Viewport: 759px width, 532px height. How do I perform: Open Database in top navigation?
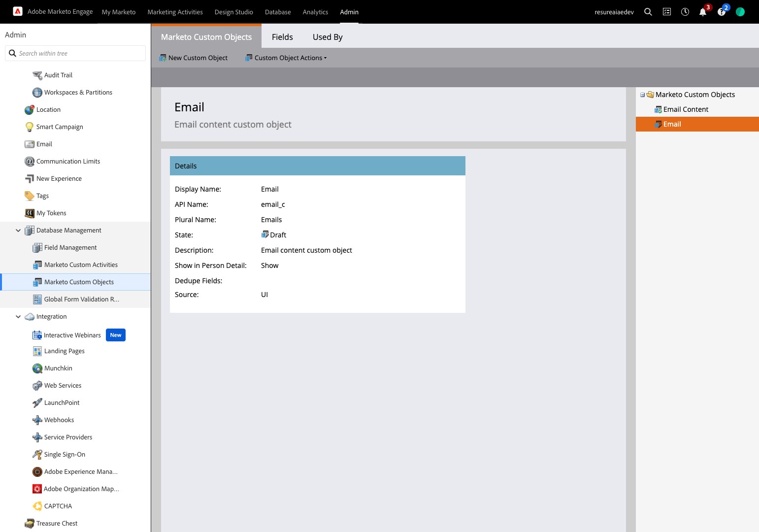click(278, 12)
